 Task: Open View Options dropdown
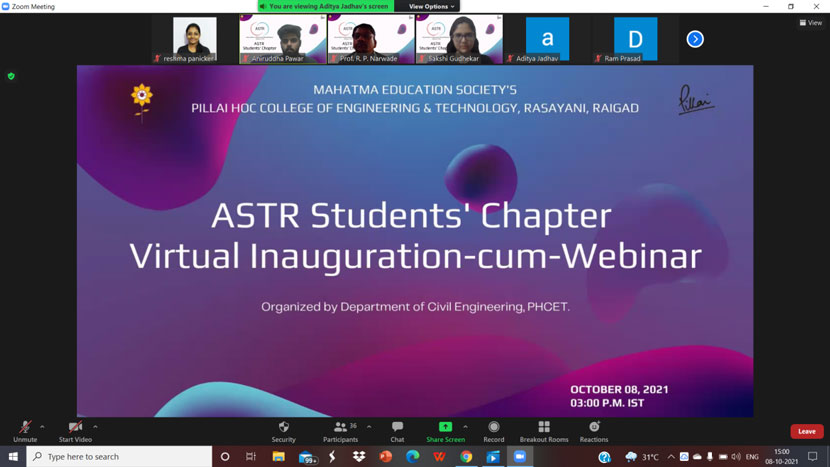[x=431, y=6]
